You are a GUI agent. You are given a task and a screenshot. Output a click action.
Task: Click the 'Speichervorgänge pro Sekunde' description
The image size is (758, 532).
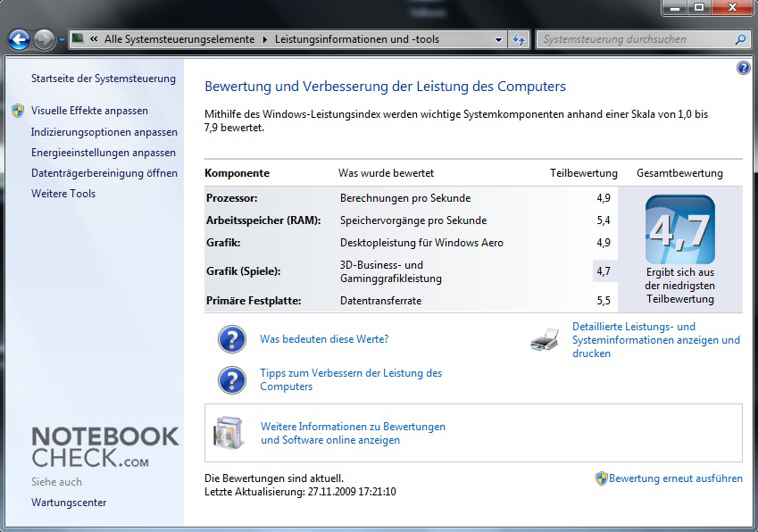[413, 220]
